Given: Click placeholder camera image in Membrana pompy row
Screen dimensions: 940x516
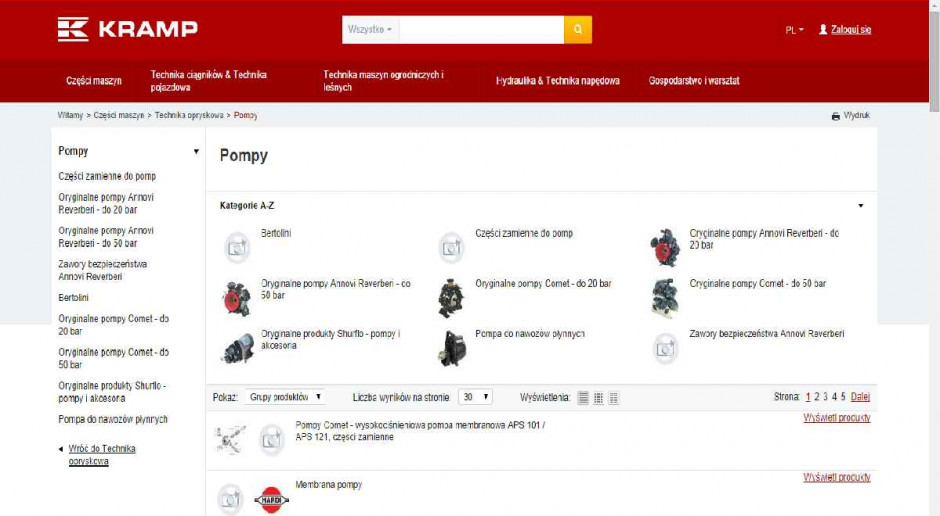Looking at the screenshot, I should pyautogui.click(x=230, y=499).
